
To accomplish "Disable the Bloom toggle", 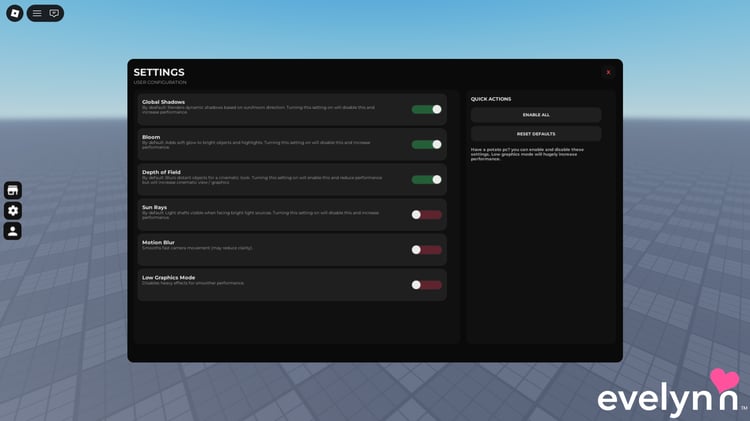I will tap(427, 144).
